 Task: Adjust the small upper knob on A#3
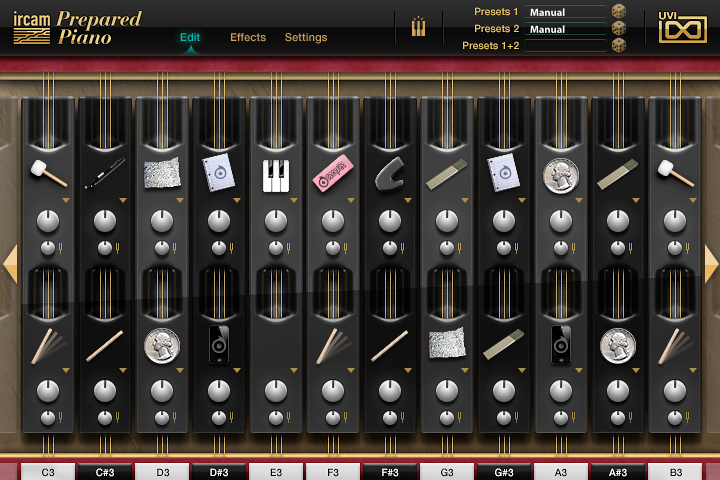pos(618,248)
